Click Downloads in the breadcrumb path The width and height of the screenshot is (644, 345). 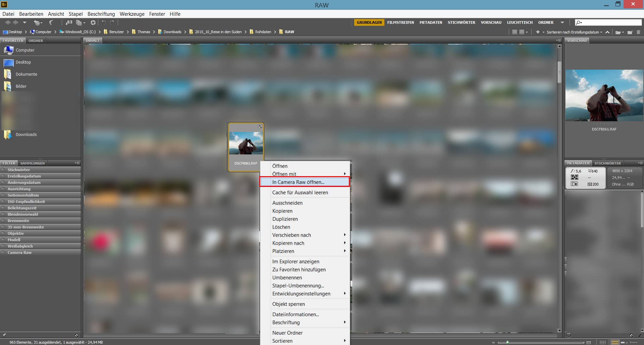point(173,32)
